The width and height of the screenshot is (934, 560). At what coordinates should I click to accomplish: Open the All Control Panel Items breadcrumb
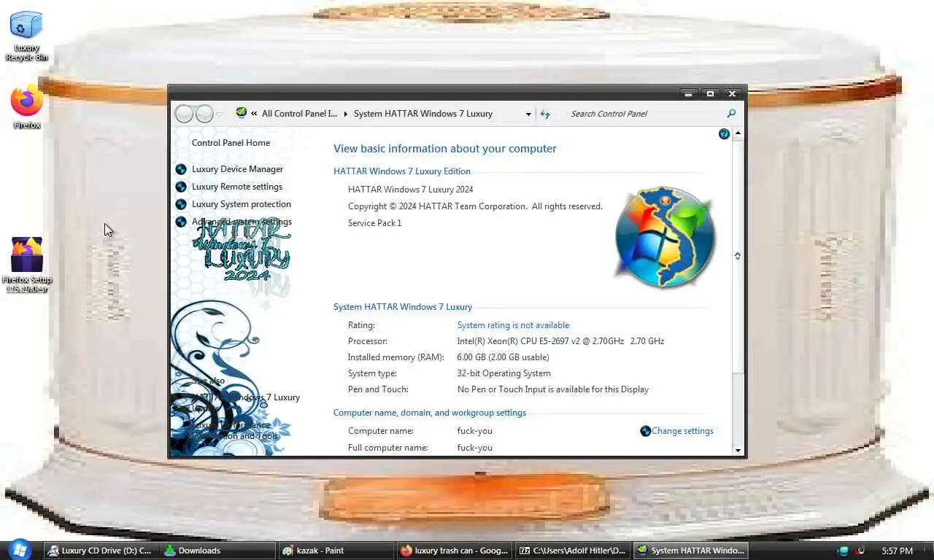[x=299, y=114]
